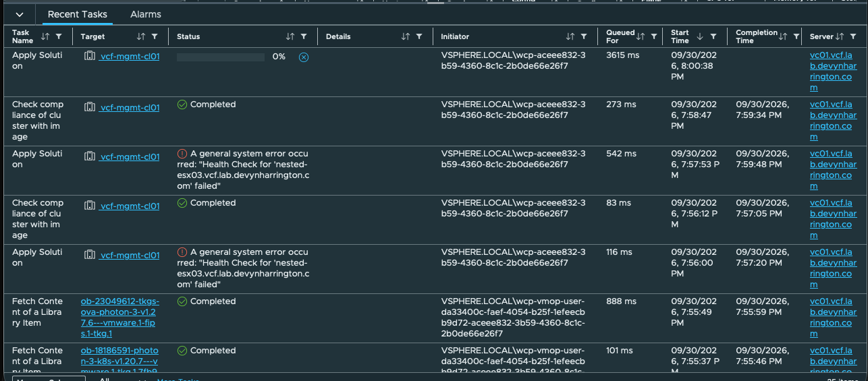Select the Recent Tasks tab
The image size is (868, 381).
pyautogui.click(x=77, y=14)
